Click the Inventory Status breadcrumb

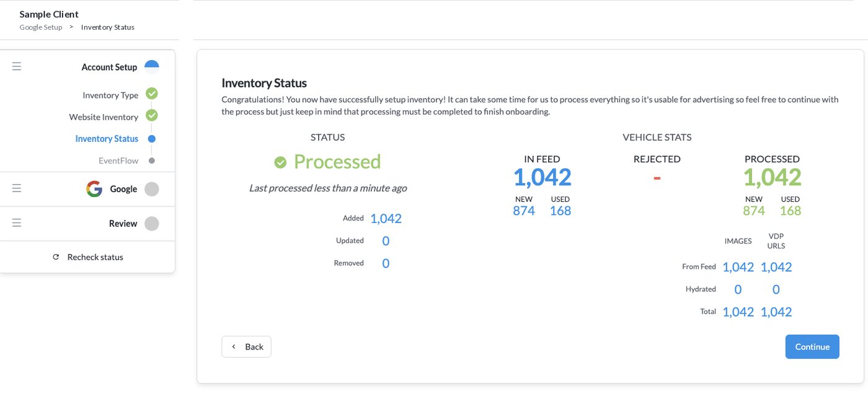point(108,27)
